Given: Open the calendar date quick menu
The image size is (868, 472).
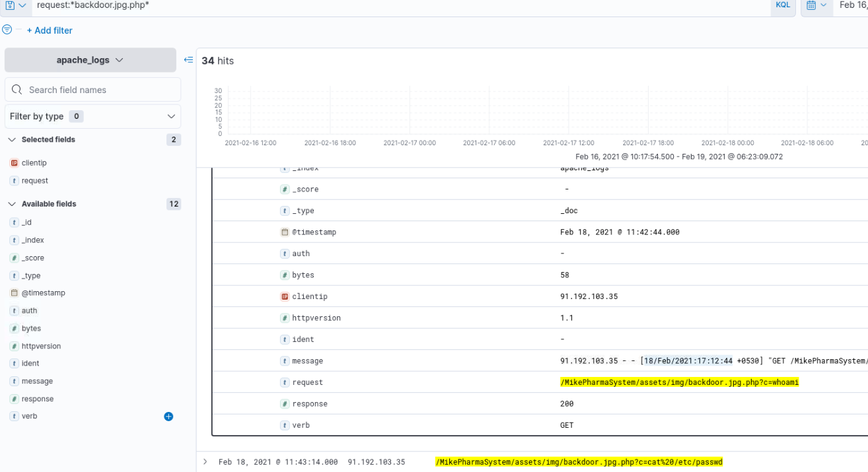Looking at the screenshot, I should coord(816,5).
